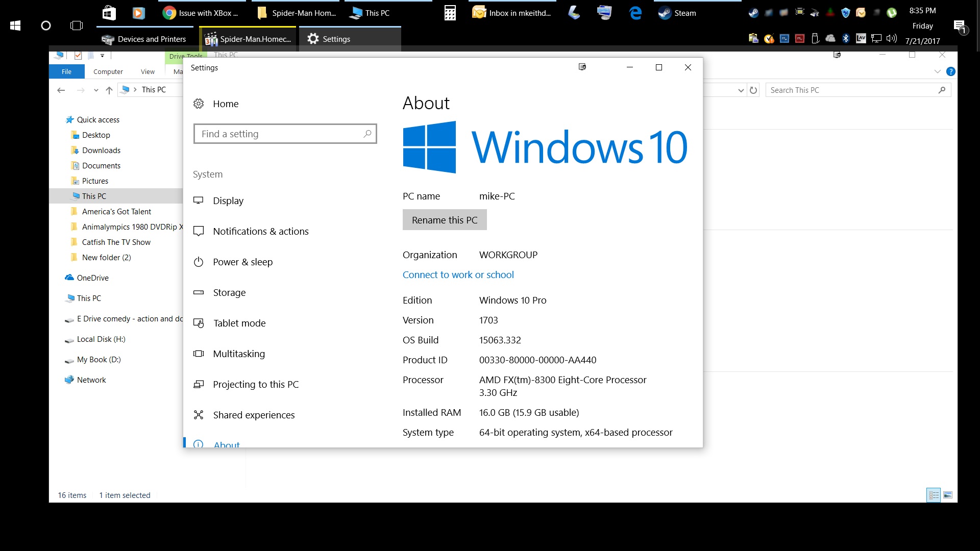Click Connect to work or school link

[x=458, y=274]
